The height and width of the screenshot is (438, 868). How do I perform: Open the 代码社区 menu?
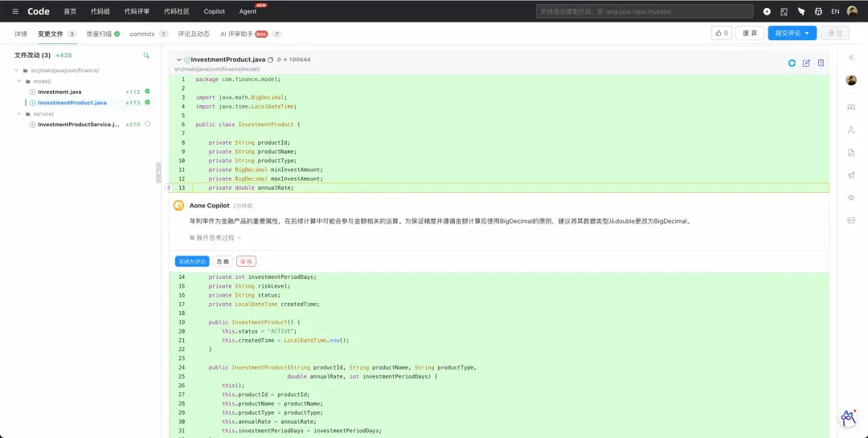point(177,11)
